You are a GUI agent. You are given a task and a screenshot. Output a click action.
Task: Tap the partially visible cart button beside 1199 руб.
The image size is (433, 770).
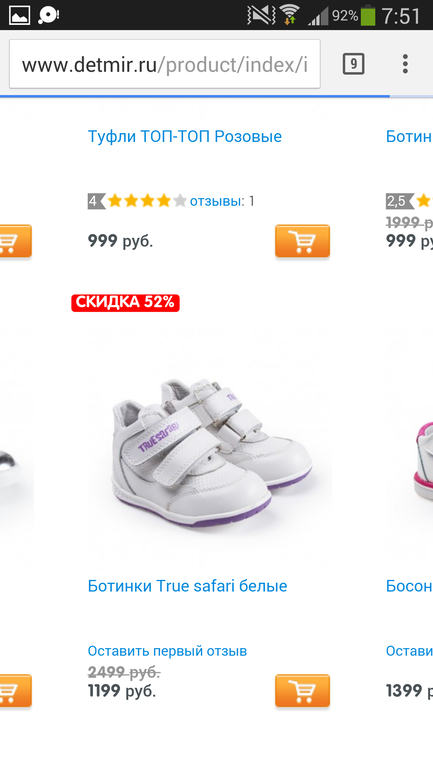(x=15, y=690)
